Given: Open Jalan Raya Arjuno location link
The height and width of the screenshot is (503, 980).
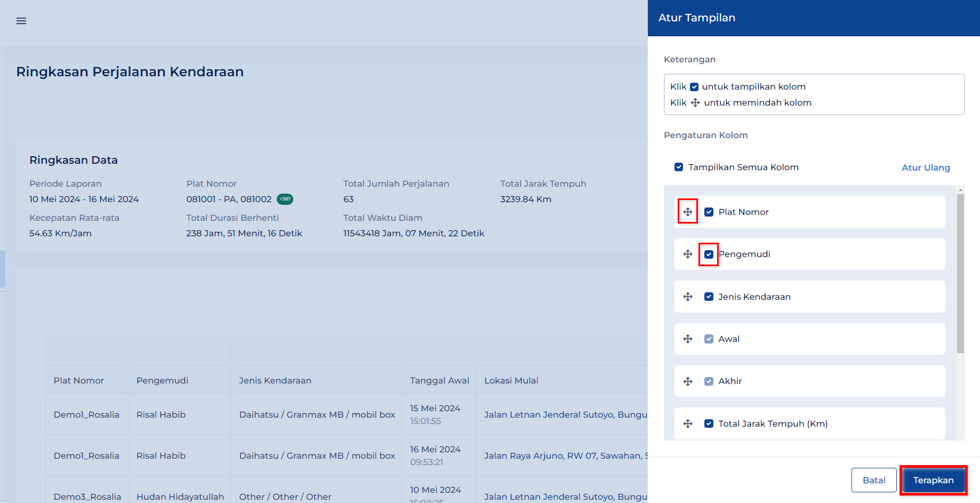Looking at the screenshot, I should (566, 456).
